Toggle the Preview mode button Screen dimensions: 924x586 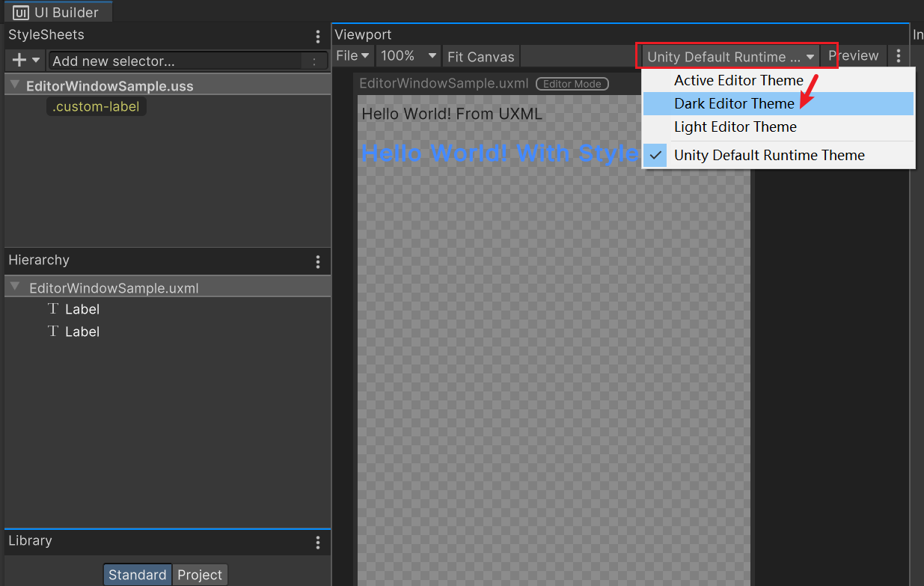click(853, 56)
